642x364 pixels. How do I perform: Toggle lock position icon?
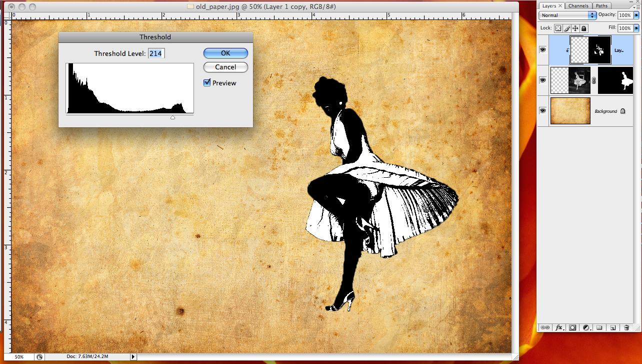575,28
